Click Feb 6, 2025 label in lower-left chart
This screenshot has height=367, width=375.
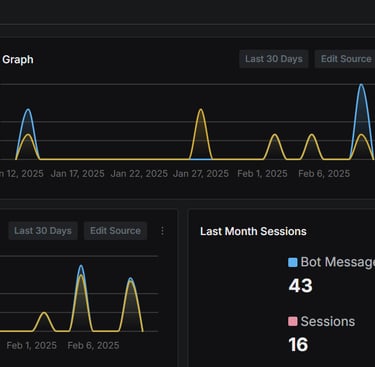coord(93,346)
